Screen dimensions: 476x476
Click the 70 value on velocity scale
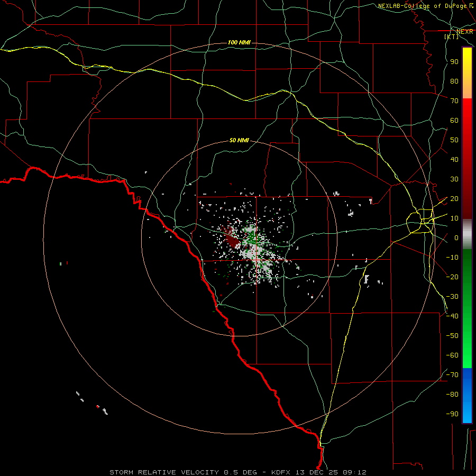click(454, 101)
